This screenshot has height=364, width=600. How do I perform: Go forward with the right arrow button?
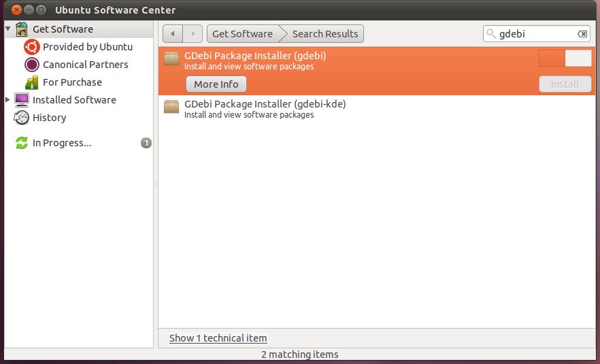tap(193, 34)
